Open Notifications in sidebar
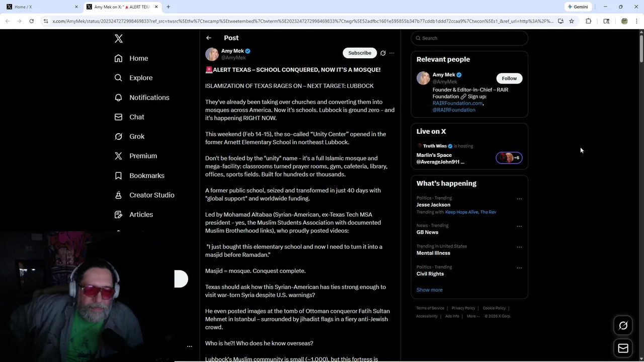The image size is (644, 362). [x=142, y=98]
